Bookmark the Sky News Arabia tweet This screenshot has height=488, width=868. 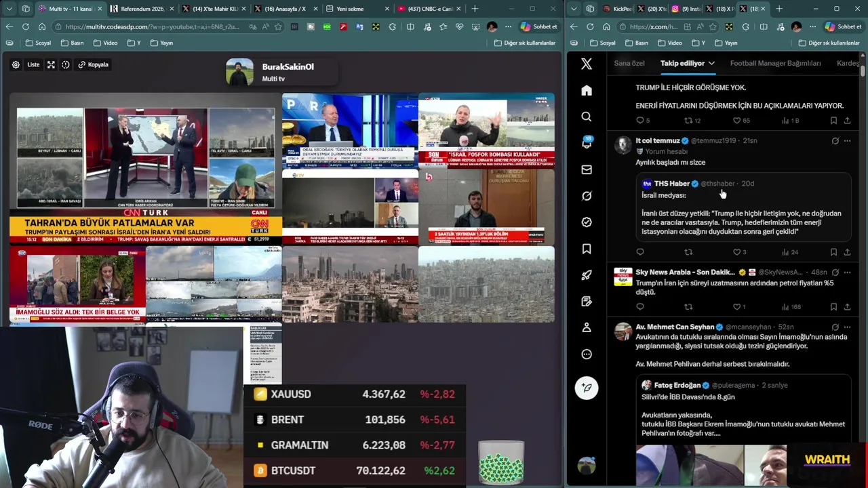(833, 307)
